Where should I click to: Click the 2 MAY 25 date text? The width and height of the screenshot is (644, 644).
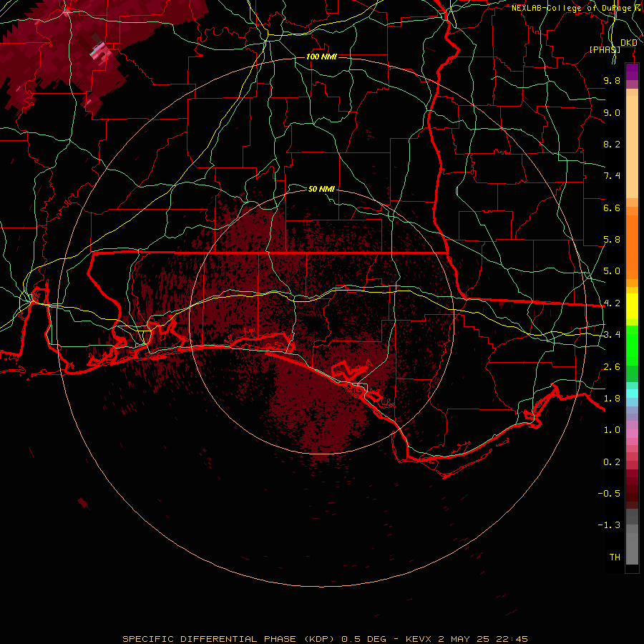tap(465, 639)
